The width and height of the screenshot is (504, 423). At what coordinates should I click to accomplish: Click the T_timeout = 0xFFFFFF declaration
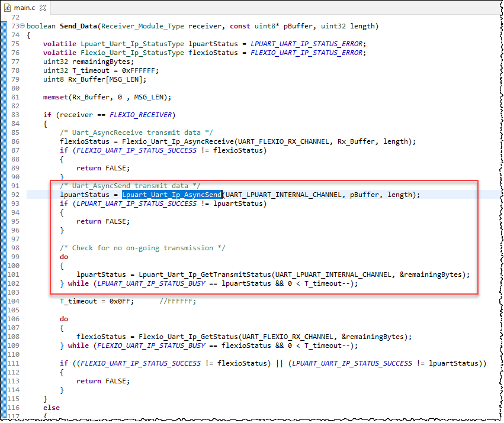[x=101, y=70]
